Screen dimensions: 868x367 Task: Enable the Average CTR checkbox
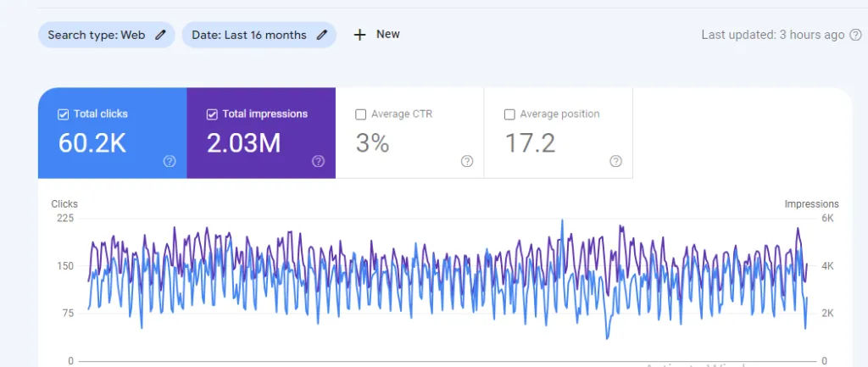[360, 114]
